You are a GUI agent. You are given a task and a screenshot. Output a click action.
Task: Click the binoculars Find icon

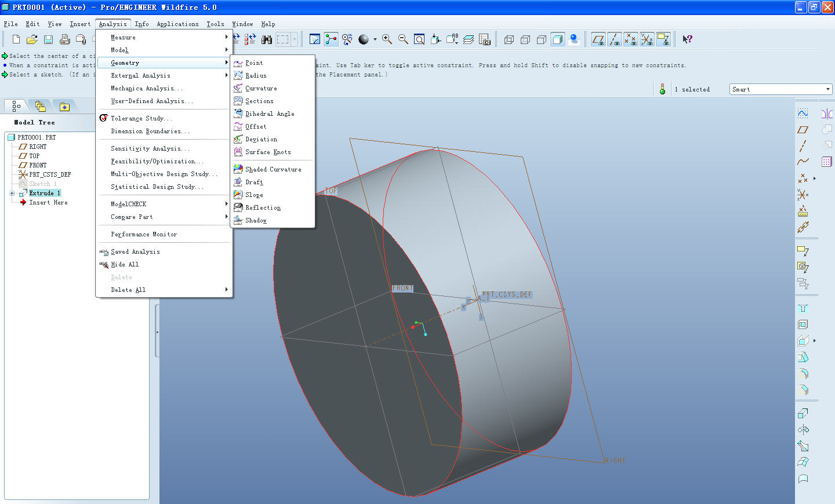(x=266, y=39)
